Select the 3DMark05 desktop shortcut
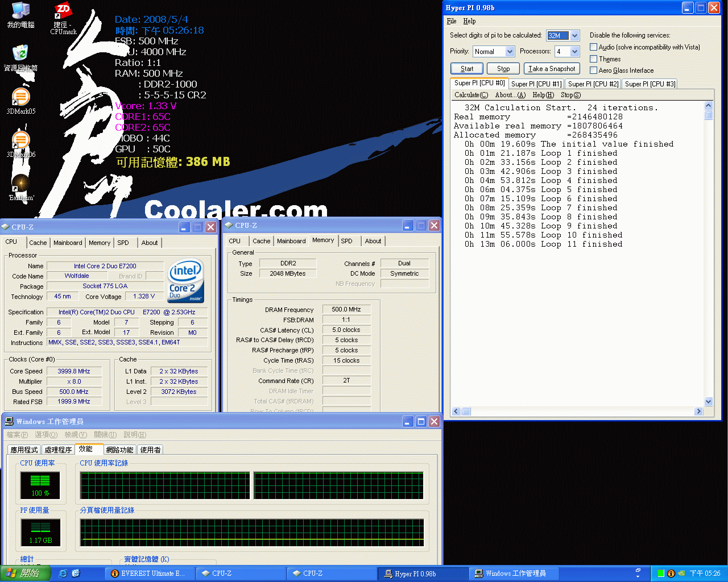Viewport: 728px width, 582px height. 20,101
